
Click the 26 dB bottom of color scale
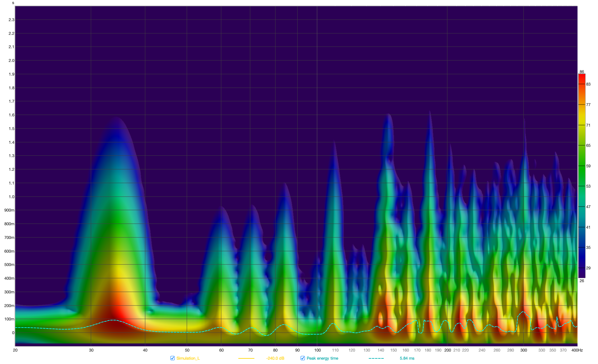coord(581,281)
